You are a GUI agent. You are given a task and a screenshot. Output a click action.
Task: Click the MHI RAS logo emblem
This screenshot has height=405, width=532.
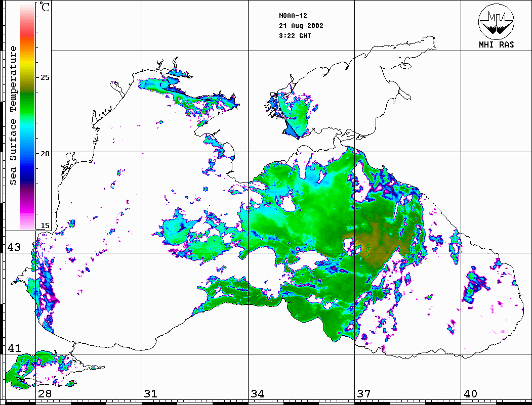point(497,21)
